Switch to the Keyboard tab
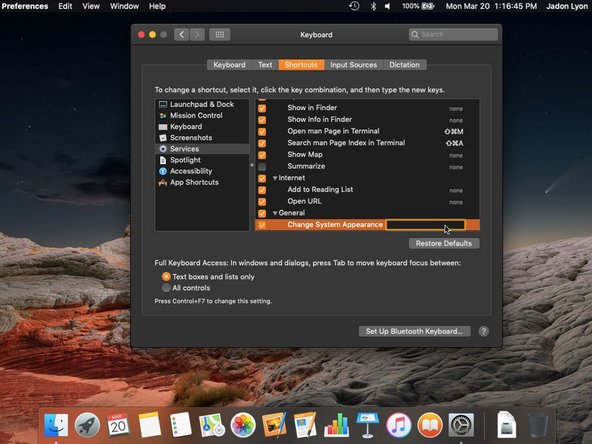Screen dimensions: 592x444 (229, 65)
